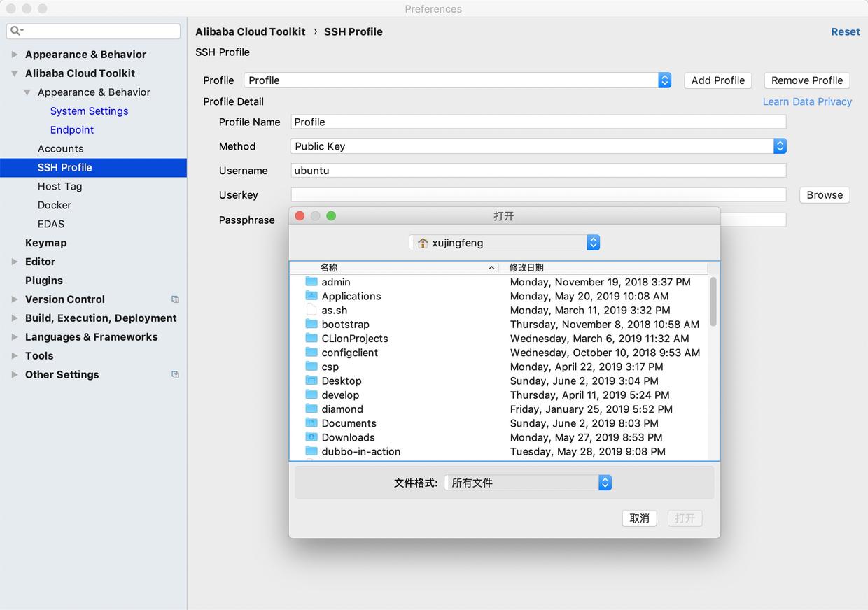Collapse the Alibaba Cloud Toolkit section
This screenshot has height=610, width=868.
click(x=15, y=73)
